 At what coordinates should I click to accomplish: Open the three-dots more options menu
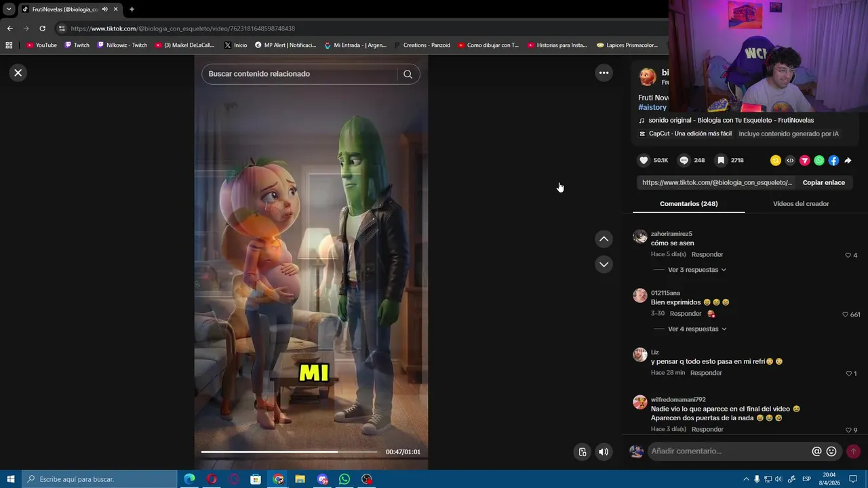[604, 73]
